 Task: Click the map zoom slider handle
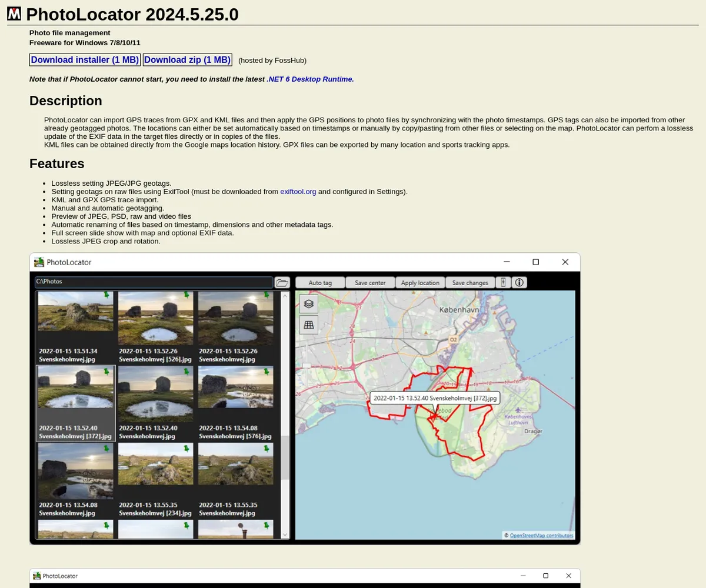pyautogui.click(x=307, y=366)
